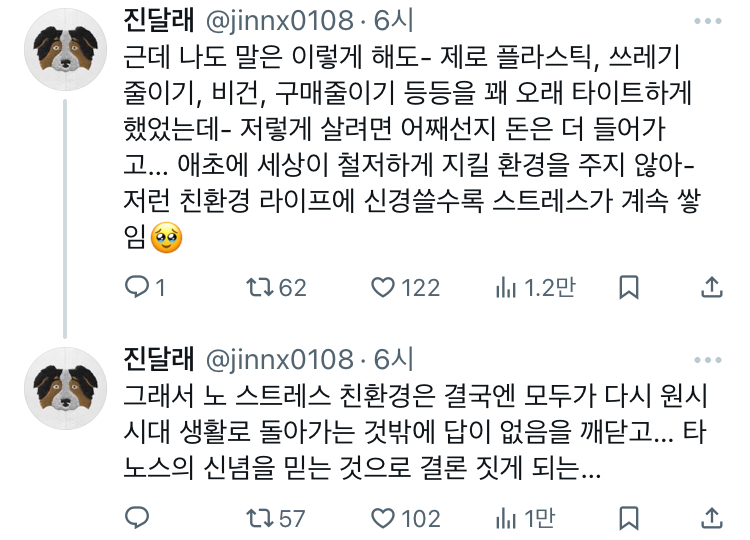Retweet the post with 57 retweets

tap(260, 518)
